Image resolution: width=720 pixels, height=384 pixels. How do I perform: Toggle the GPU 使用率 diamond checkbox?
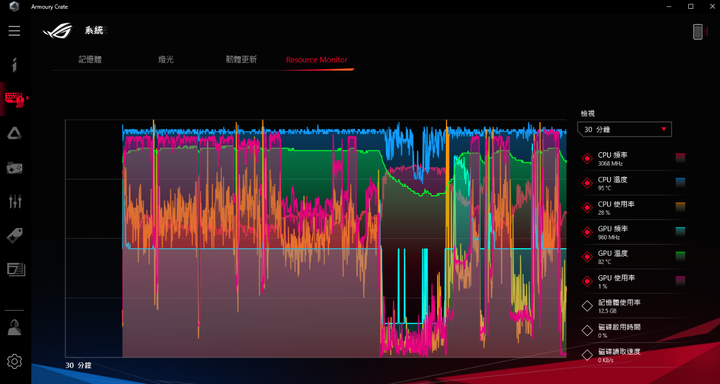pos(587,281)
